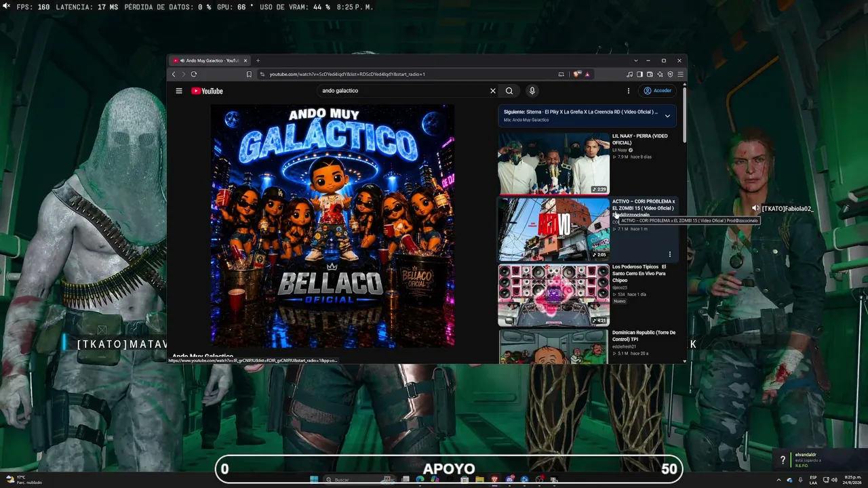
Task: Toggle the browser sidebar panel
Action: (x=639, y=74)
